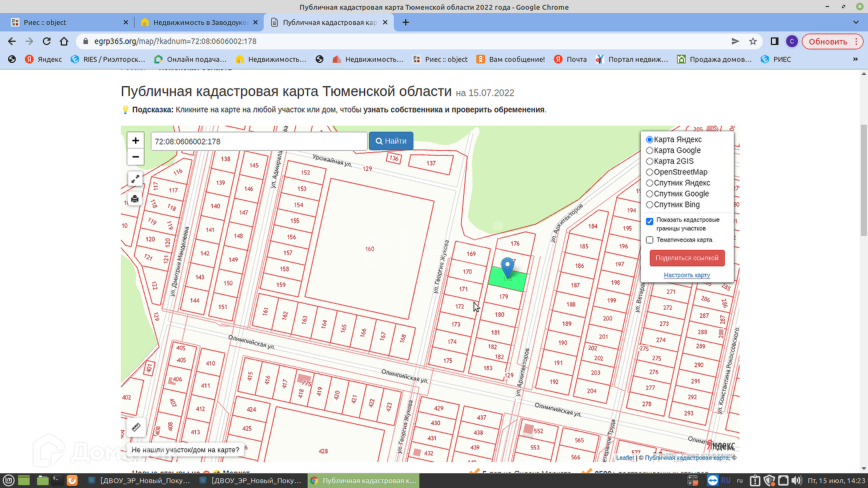Open new browser tab
Viewport: 868px width, 488px height.
pos(406,22)
